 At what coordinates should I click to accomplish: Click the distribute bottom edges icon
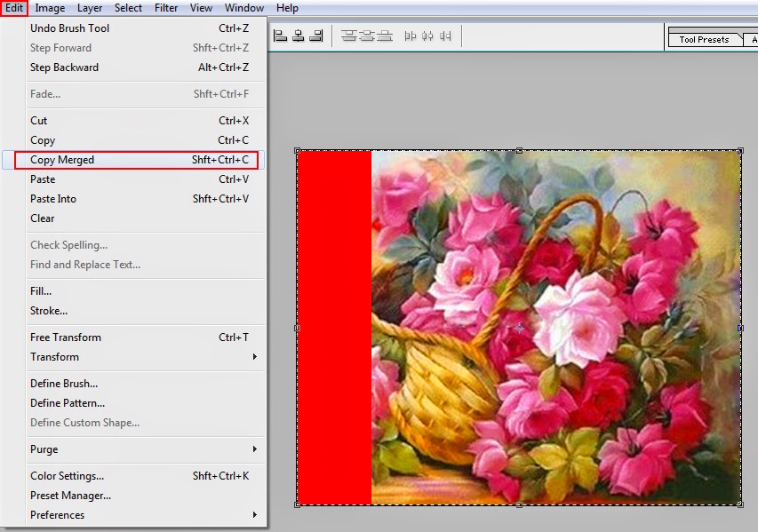point(385,36)
